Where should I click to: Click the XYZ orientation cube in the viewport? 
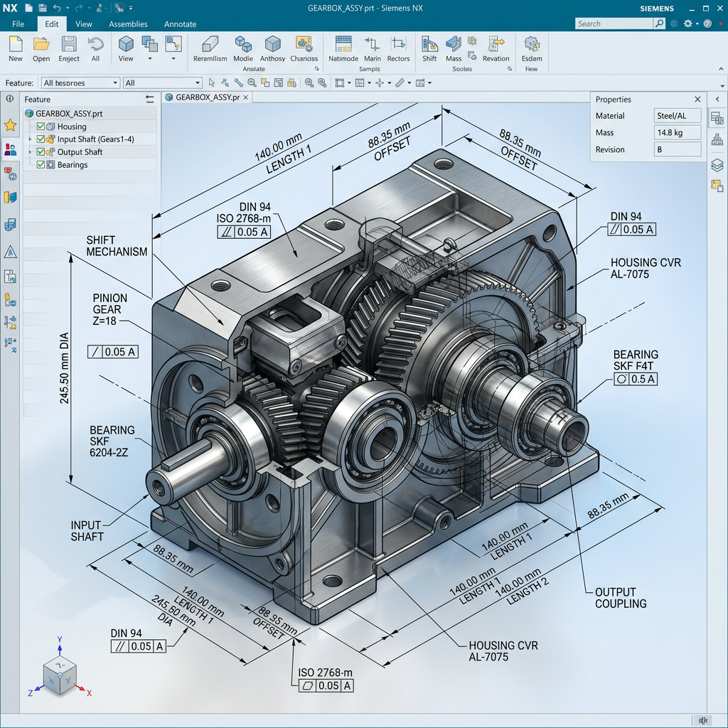(x=60, y=675)
